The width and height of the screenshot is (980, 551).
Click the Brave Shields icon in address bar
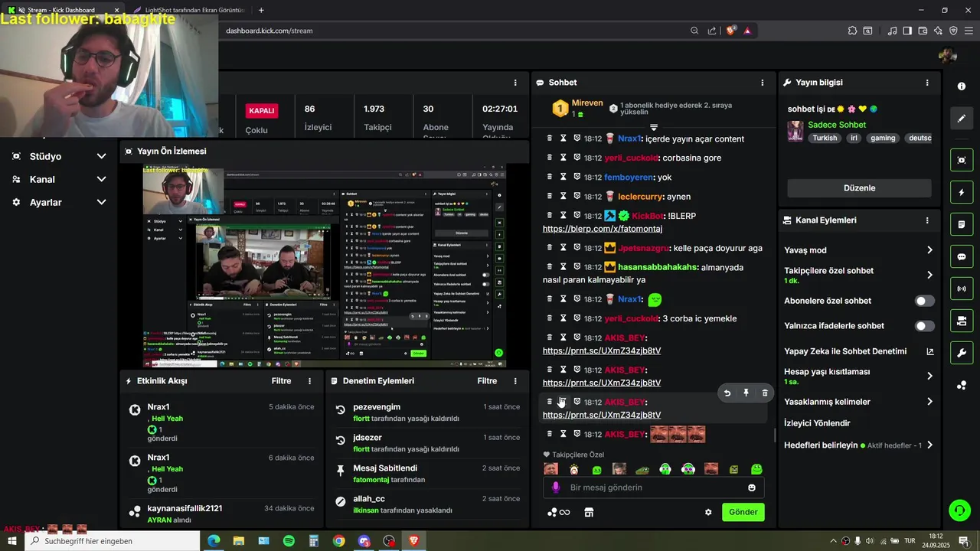731,31
